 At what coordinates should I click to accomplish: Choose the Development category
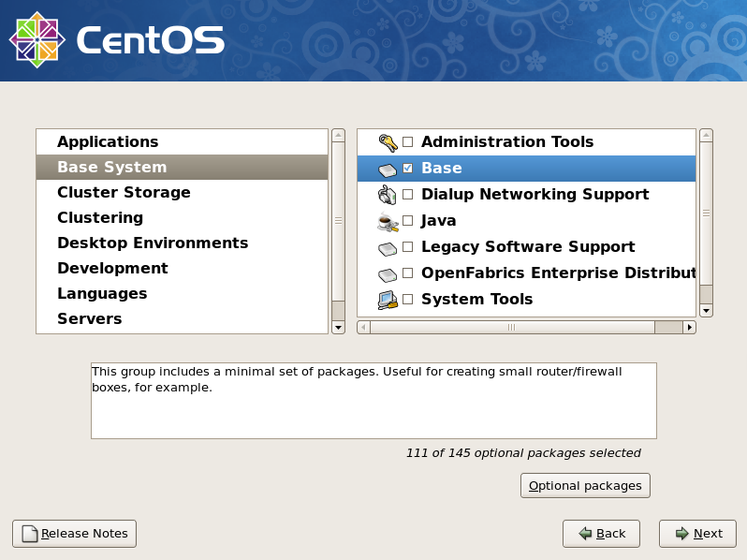(182, 268)
